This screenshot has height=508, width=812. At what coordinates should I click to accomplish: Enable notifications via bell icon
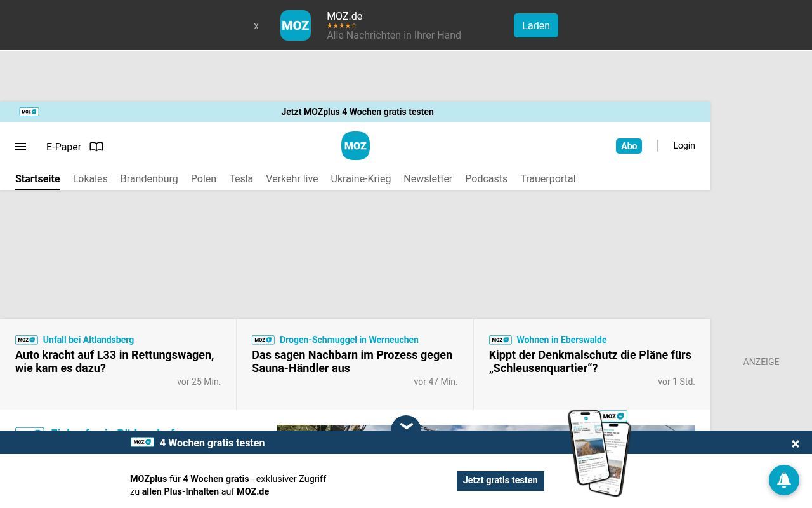pos(784,480)
